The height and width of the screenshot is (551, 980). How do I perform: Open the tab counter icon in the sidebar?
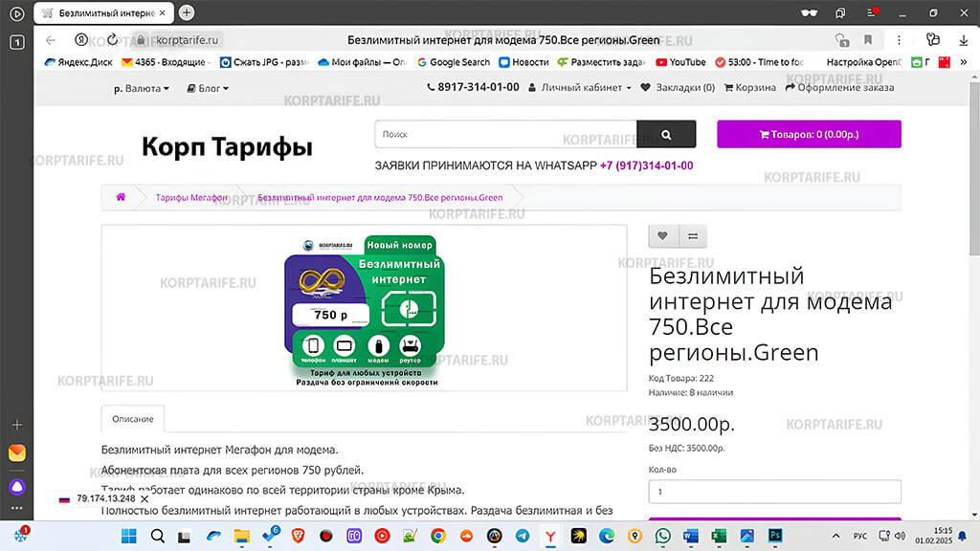click(17, 42)
